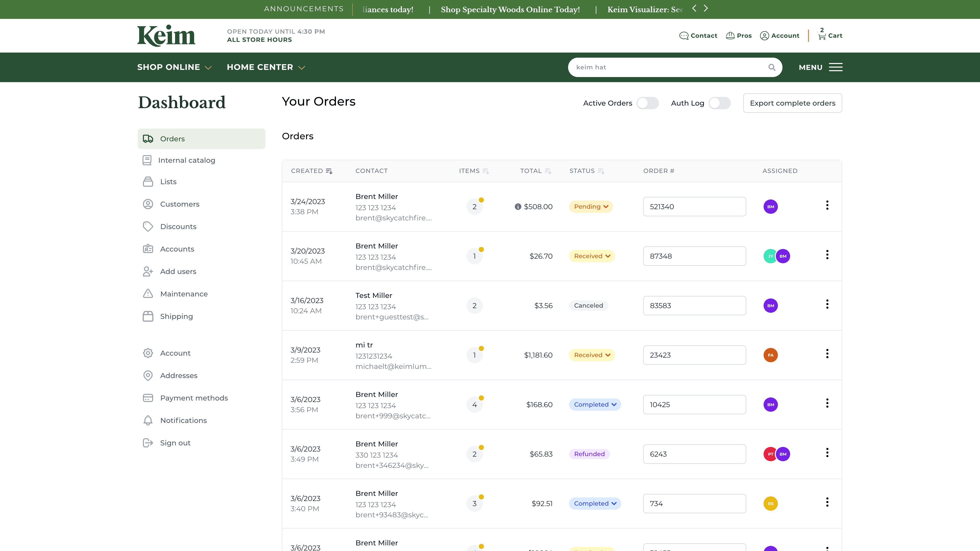
Task: Open Internal catalog in sidebar
Action: 186,160
